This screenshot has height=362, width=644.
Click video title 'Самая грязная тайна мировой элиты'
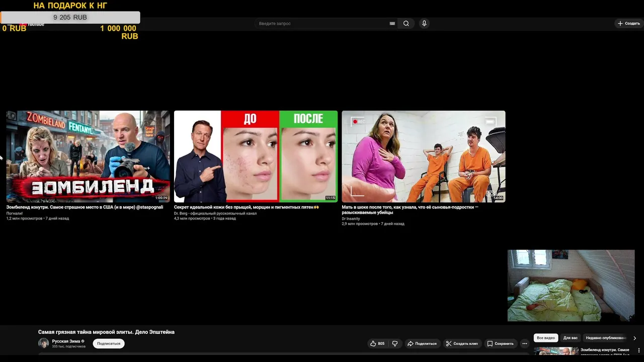tap(106, 332)
